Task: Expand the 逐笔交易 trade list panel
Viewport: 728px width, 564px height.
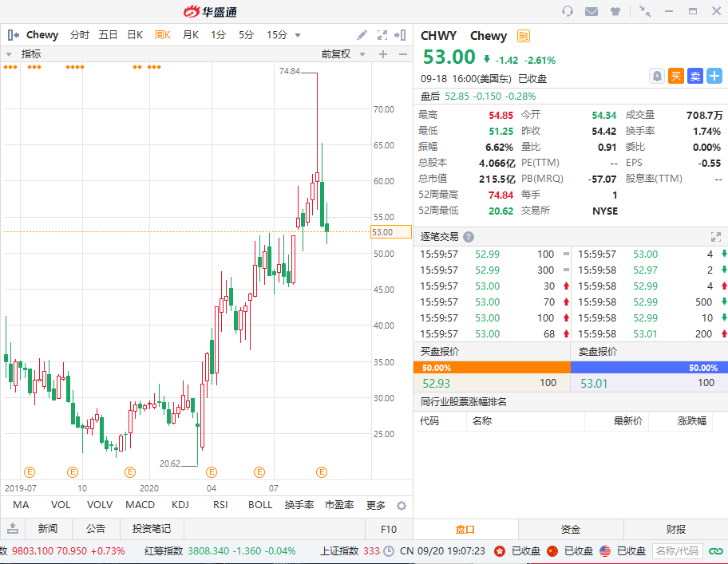Action: coord(715,237)
